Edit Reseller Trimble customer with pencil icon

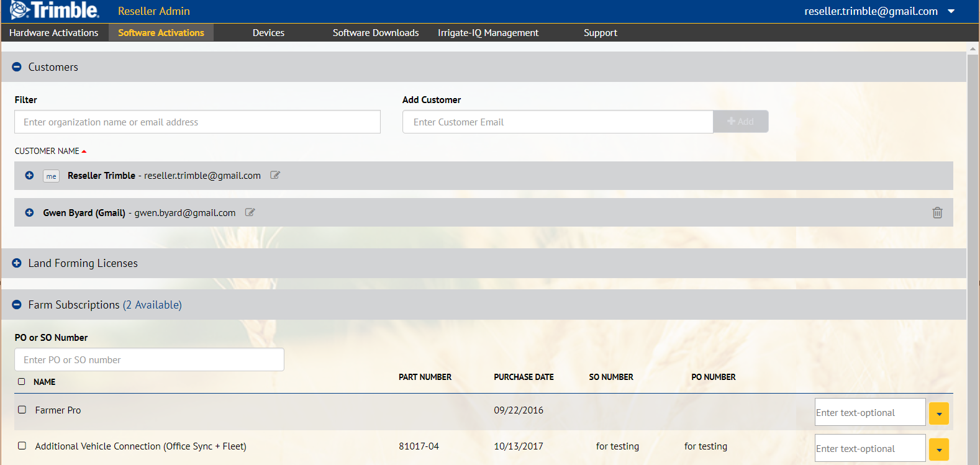pyautogui.click(x=275, y=175)
